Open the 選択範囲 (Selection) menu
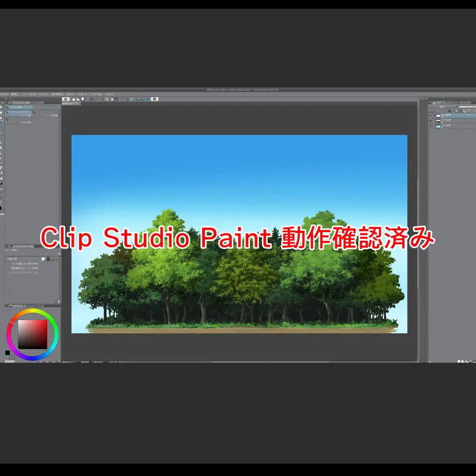 coord(57,94)
